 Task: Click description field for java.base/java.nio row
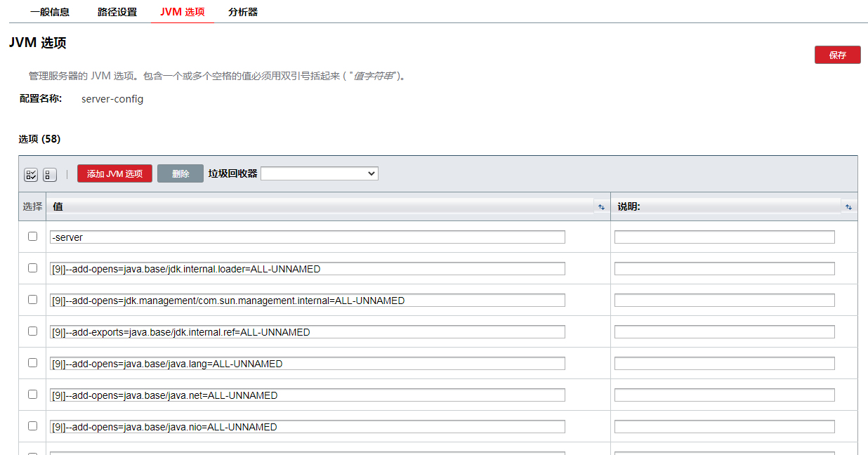coord(724,427)
